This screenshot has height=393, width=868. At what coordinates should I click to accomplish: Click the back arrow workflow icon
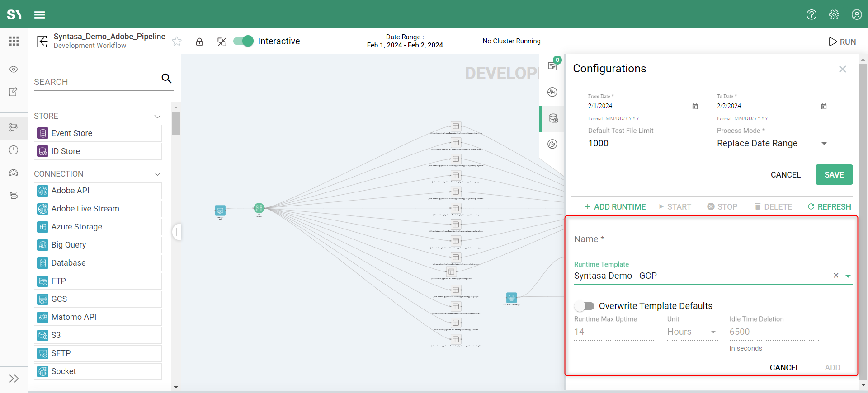point(42,42)
